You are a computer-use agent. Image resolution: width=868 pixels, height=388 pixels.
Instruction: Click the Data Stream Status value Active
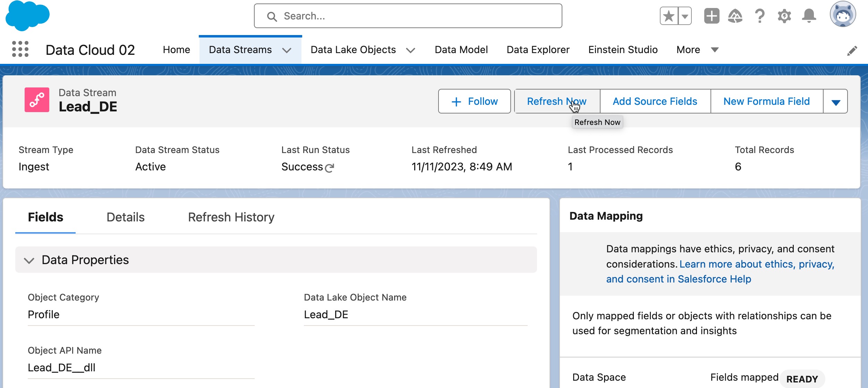(151, 167)
